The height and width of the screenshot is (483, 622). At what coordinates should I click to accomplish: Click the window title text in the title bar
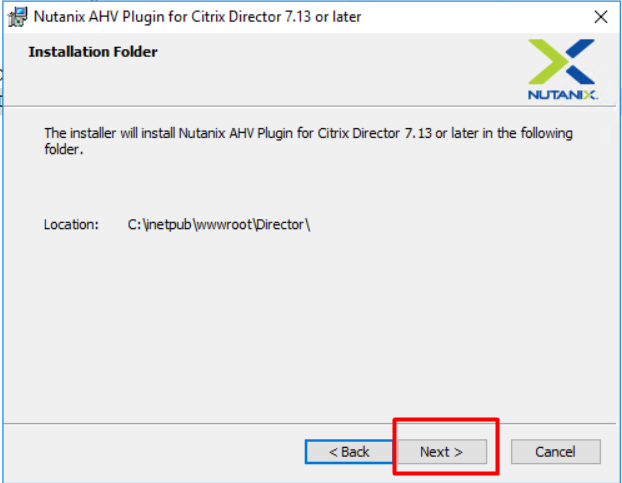197,17
